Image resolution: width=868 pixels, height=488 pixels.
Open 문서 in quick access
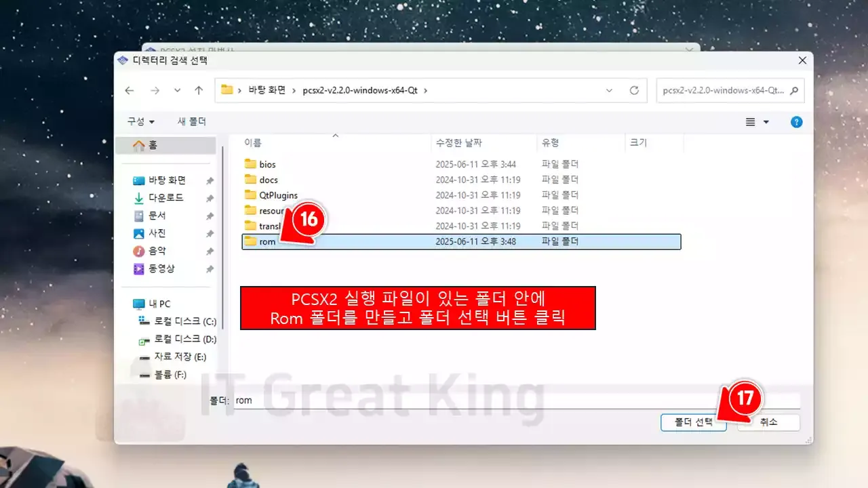pyautogui.click(x=157, y=216)
